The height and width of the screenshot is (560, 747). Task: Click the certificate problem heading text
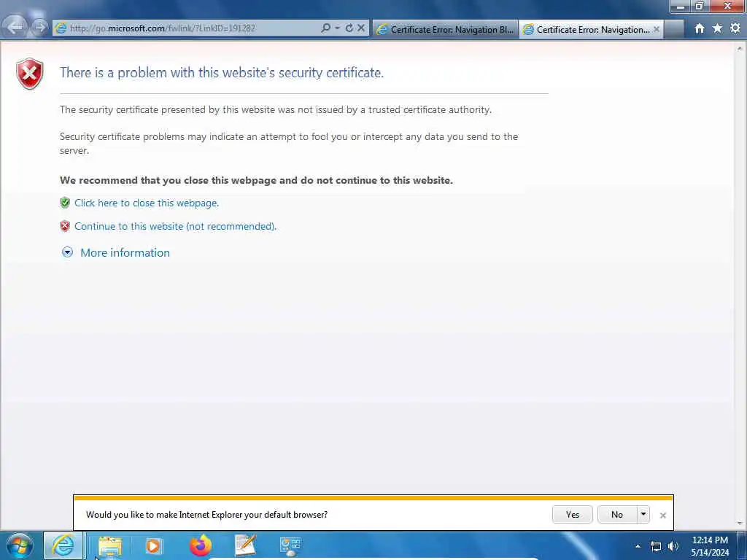click(x=222, y=73)
